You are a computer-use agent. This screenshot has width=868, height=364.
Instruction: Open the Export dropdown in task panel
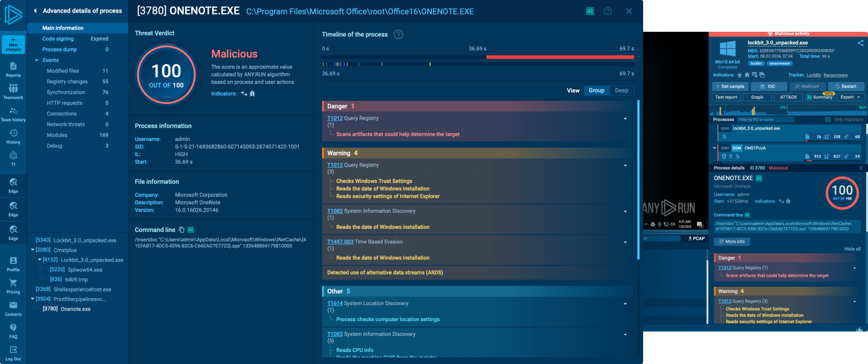point(850,97)
